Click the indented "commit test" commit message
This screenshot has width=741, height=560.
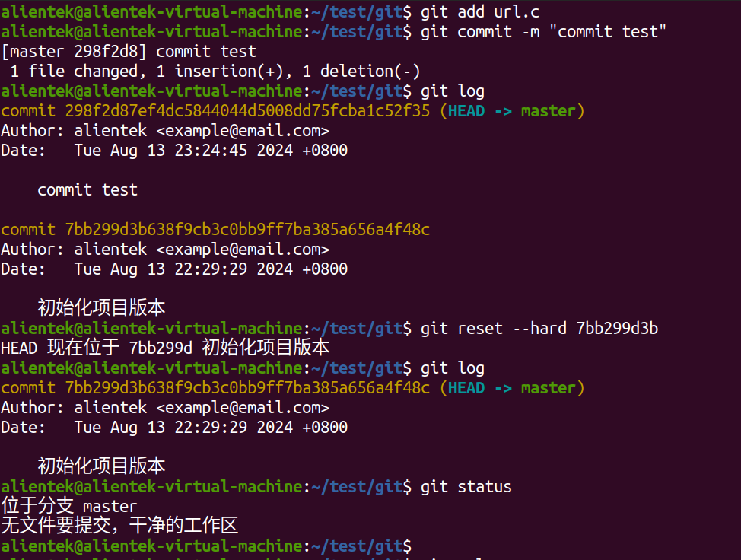pos(87,190)
